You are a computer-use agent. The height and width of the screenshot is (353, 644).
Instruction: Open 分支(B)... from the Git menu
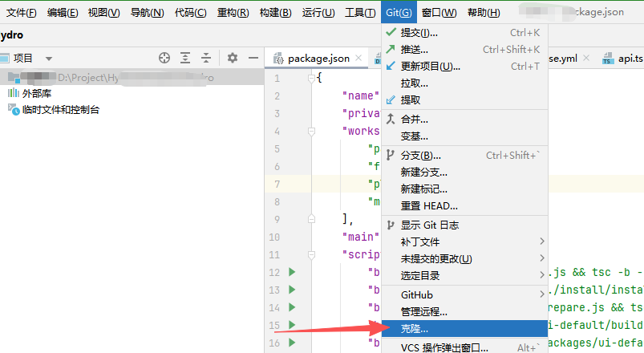click(464, 156)
